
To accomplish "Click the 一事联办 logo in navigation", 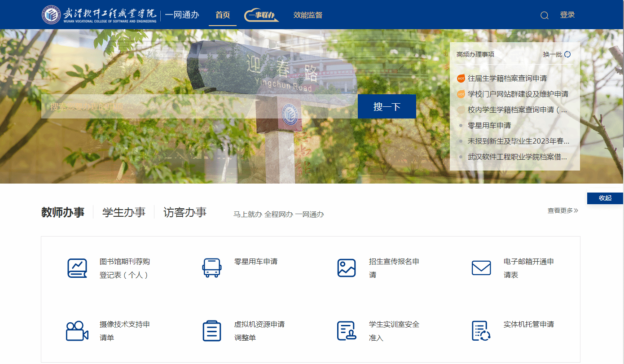I will pyautogui.click(x=261, y=15).
